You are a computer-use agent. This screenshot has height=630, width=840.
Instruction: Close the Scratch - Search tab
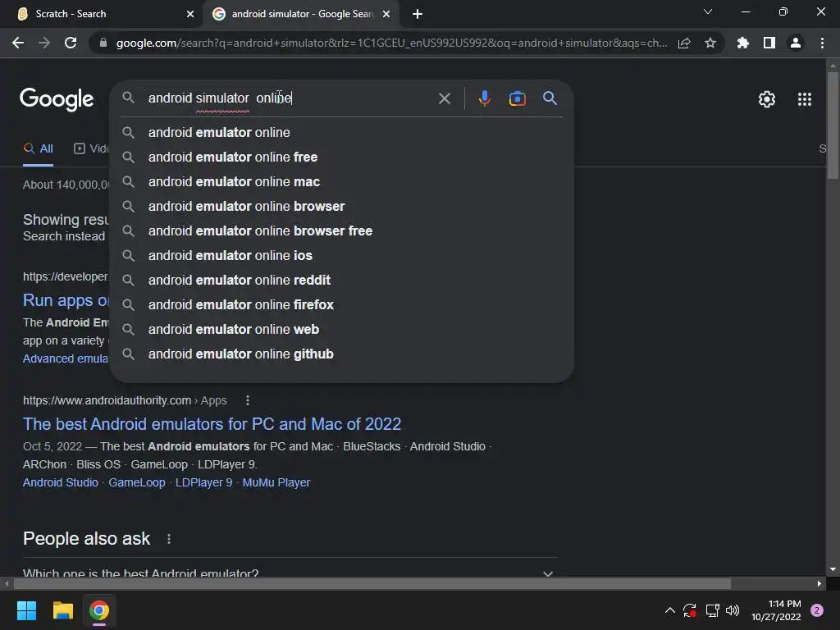pyautogui.click(x=190, y=14)
